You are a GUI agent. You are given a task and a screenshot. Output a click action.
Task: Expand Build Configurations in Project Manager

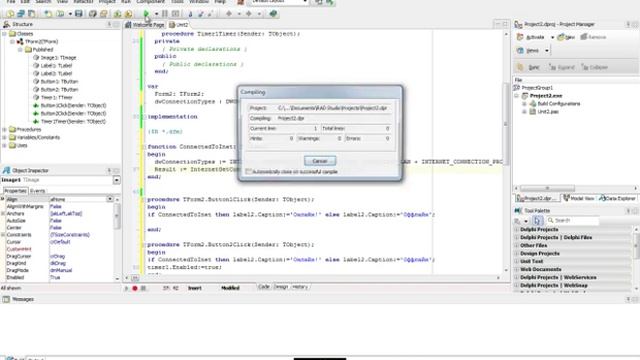click(x=524, y=104)
